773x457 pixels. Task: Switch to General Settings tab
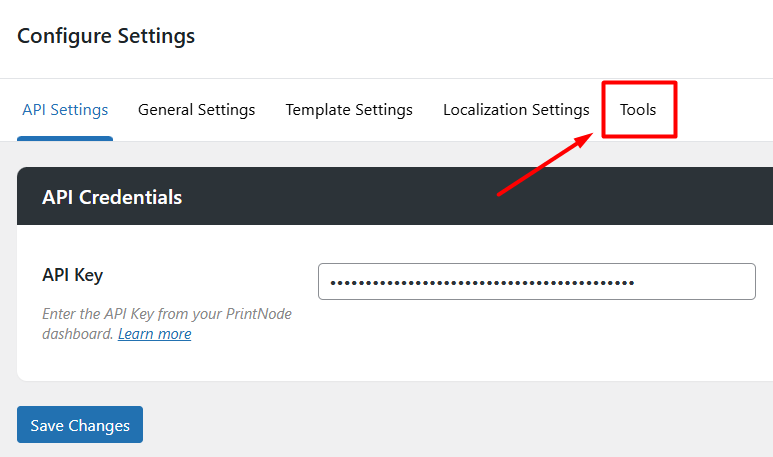(x=196, y=109)
